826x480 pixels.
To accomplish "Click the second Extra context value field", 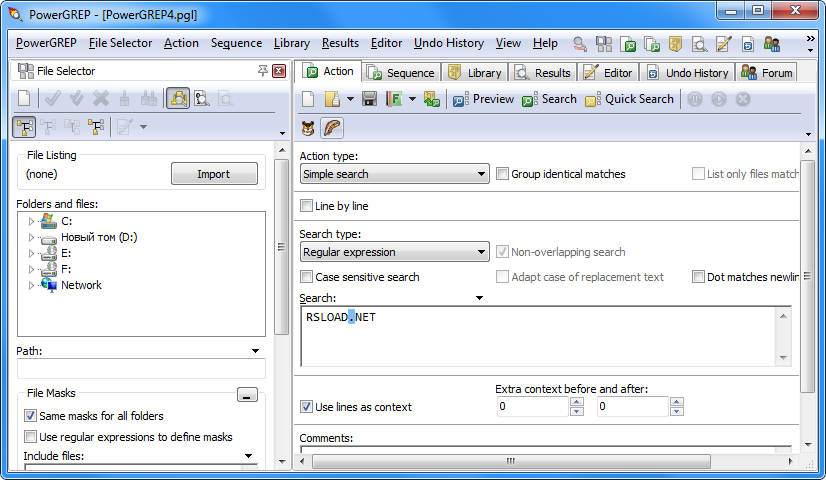I will point(632,407).
